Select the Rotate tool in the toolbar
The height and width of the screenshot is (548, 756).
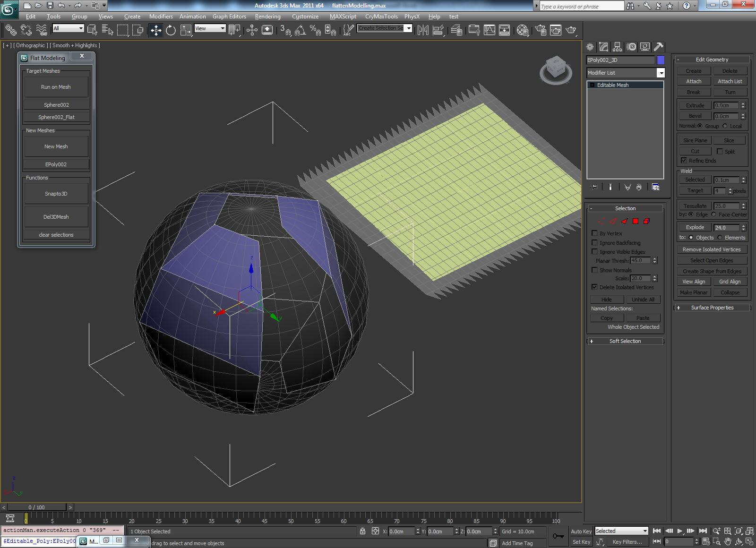point(171,30)
